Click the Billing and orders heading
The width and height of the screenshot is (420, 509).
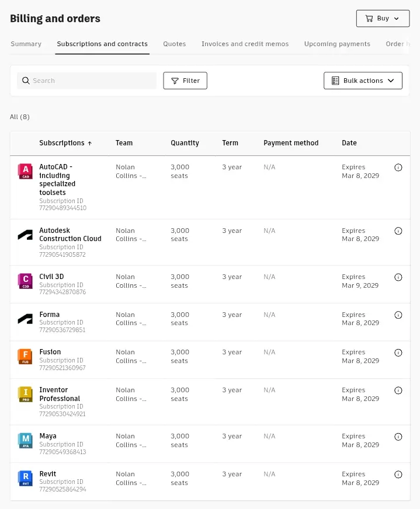coord(55,19)
